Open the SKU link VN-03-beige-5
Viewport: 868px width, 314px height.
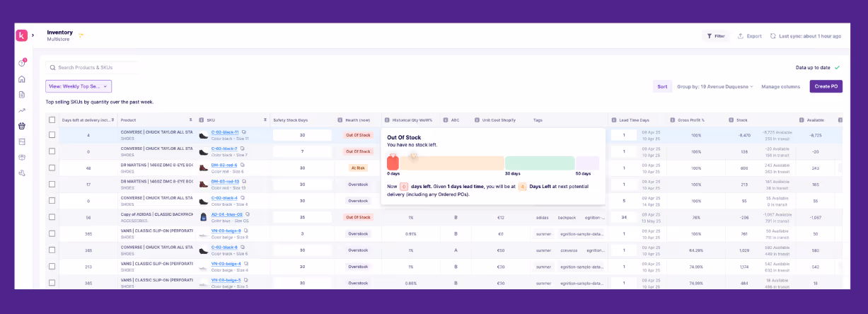tap(226, 280)
